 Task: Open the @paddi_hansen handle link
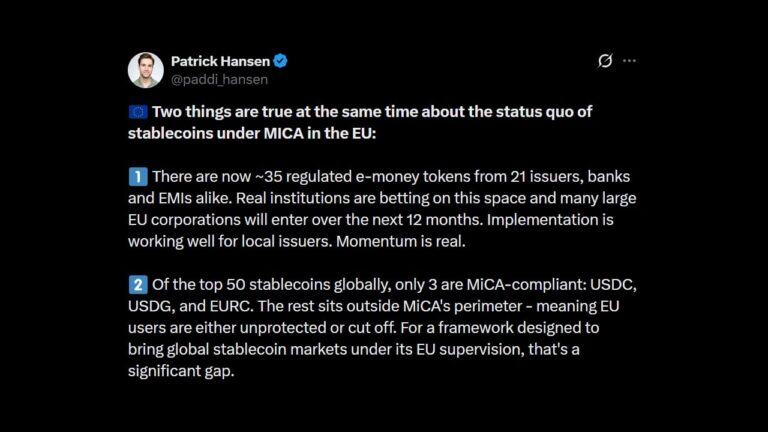click(219, 79)
